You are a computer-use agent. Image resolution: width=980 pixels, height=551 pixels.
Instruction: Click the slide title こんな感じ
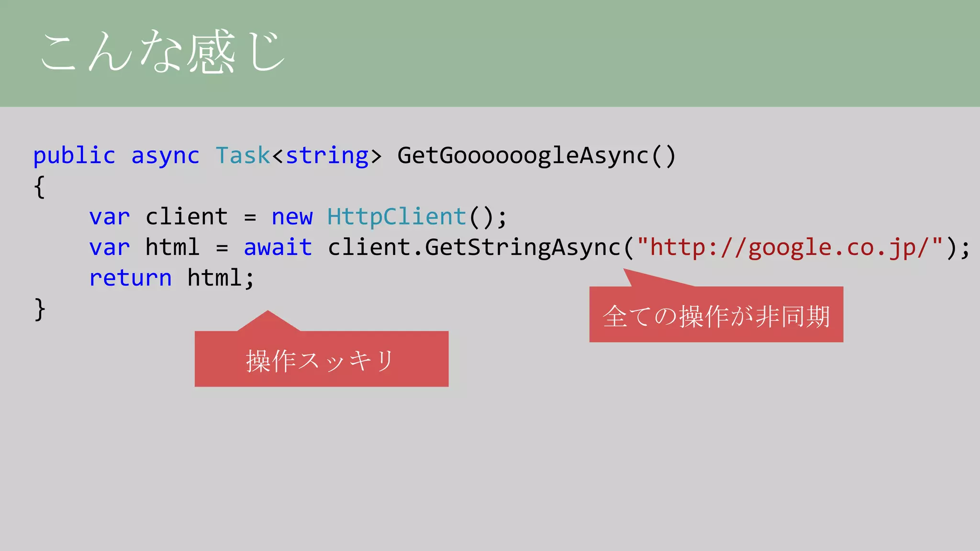[x=163, y=52]
